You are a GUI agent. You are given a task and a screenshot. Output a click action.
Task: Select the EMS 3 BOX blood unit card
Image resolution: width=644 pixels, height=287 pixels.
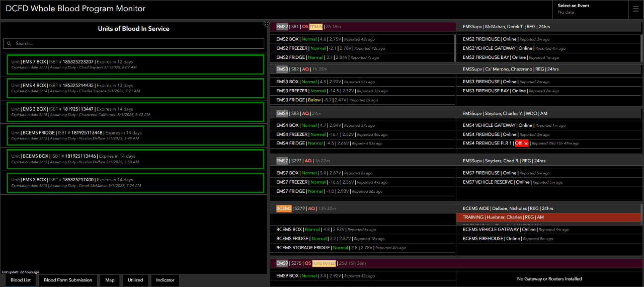[x=135, y=112]
